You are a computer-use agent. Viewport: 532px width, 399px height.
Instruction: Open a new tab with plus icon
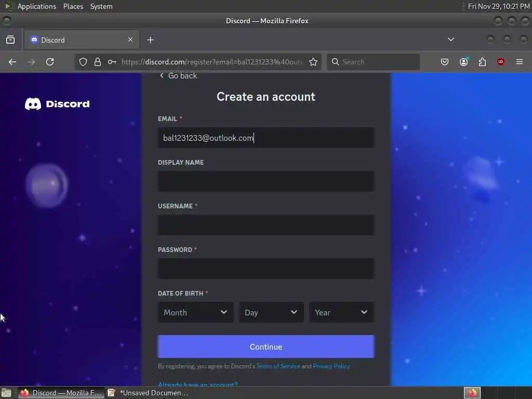[150, 40]
